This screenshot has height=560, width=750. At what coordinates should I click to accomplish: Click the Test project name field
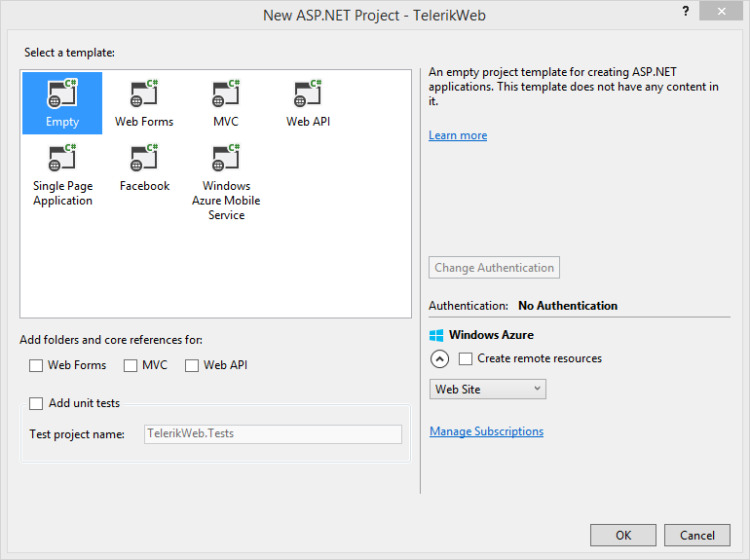[273, 434]
